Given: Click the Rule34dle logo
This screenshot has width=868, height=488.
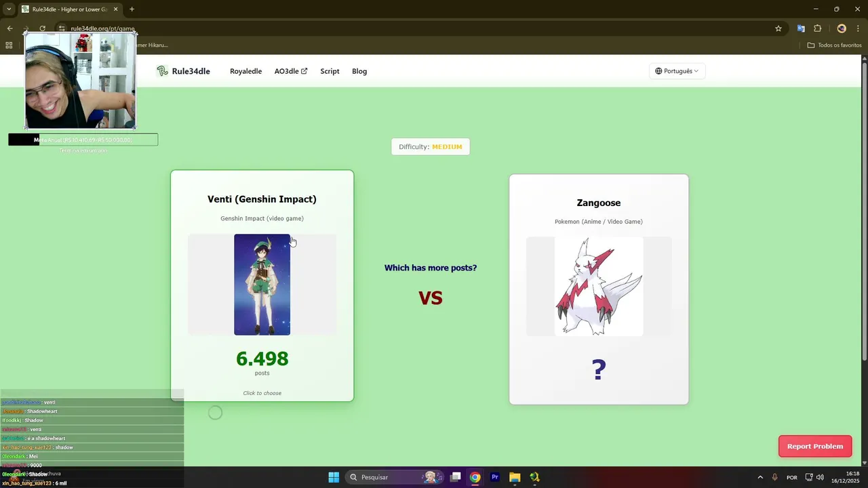Looking at the screenshot, I should coord(183,71).
